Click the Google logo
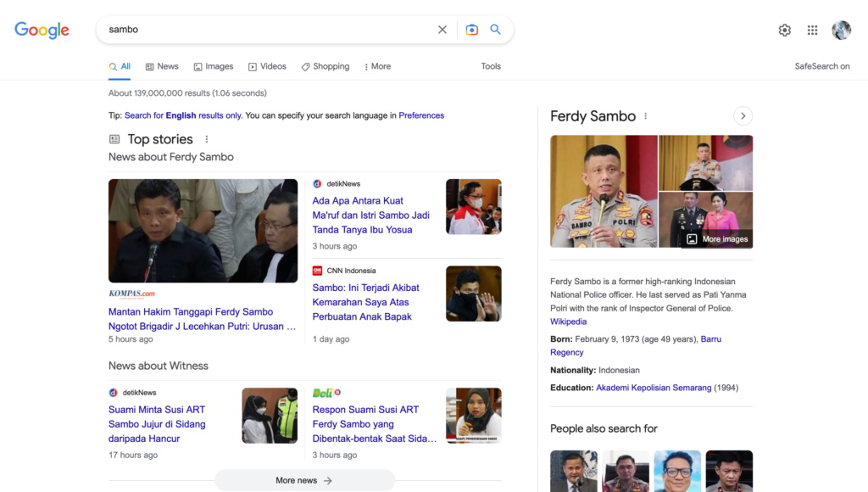Image resolution: width=868 pixels, height=492 pixels. click(x=42, y=30)
